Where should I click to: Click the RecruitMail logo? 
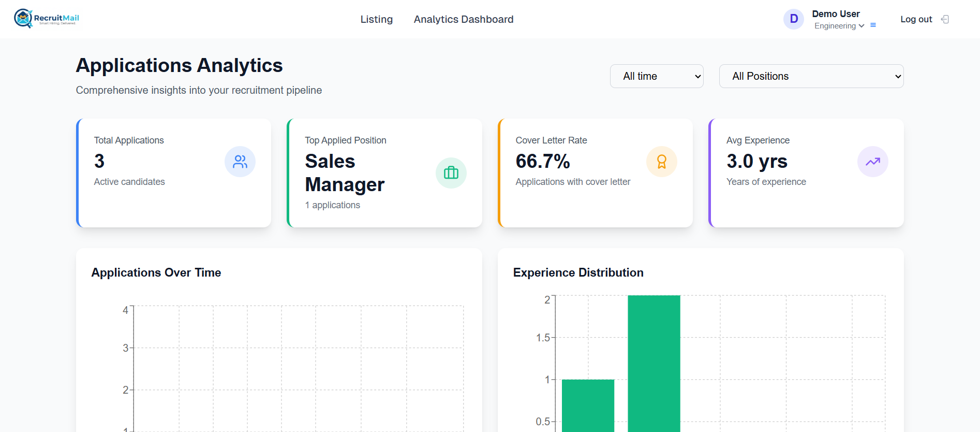47,19
